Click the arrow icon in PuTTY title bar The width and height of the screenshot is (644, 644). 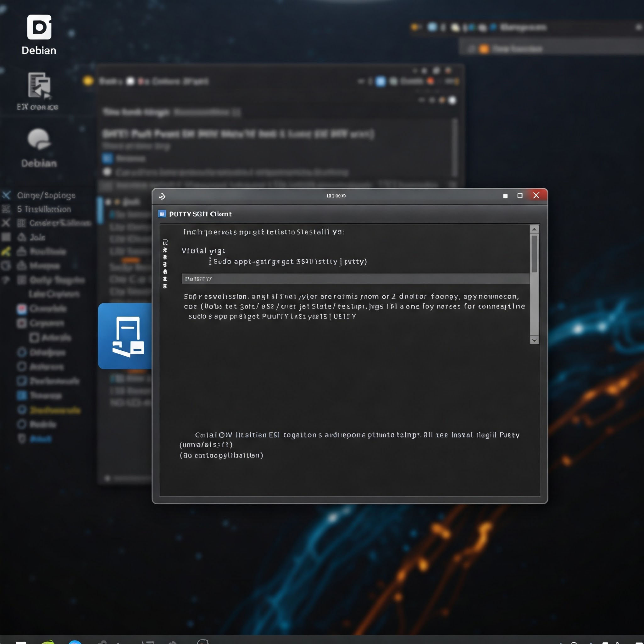pyautogui.click(x=162, y=196)
